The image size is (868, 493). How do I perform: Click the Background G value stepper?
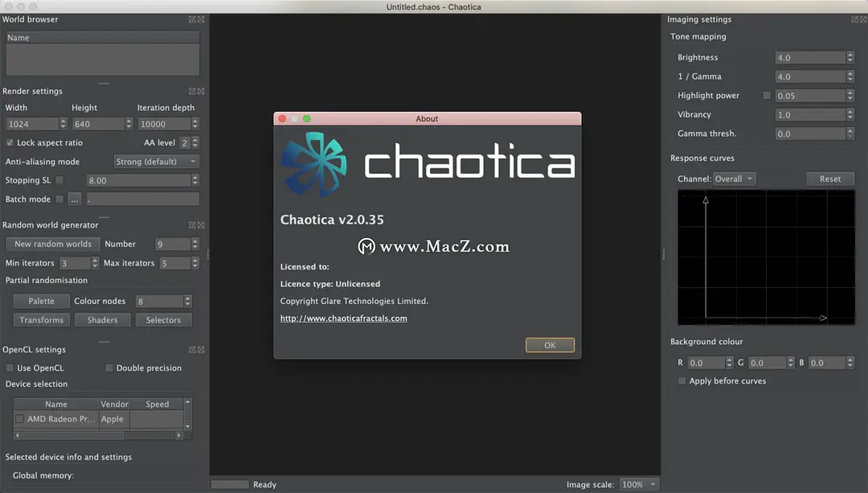click(x=791, y=363)
